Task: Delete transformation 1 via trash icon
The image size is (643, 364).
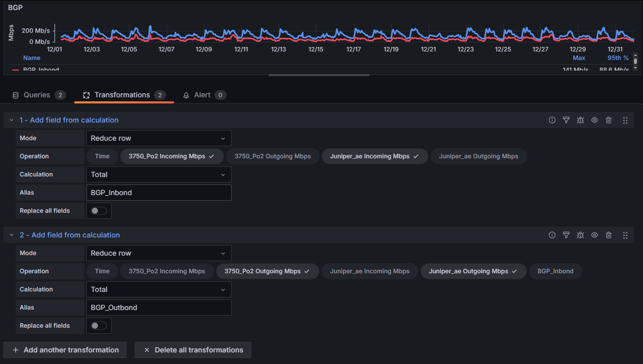Action: (609, 120)
